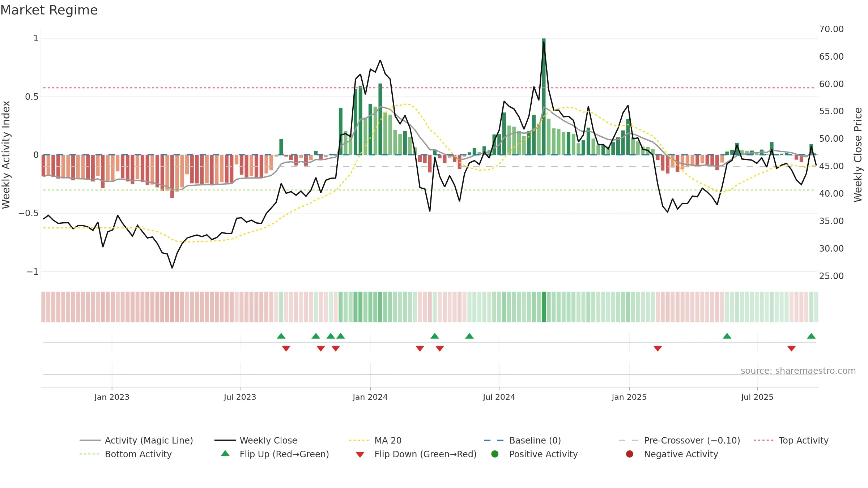Toggle MA 20 legend entry
Image resolution: width=868 pixels, height=488 pixels.
(x=375, y=440)
